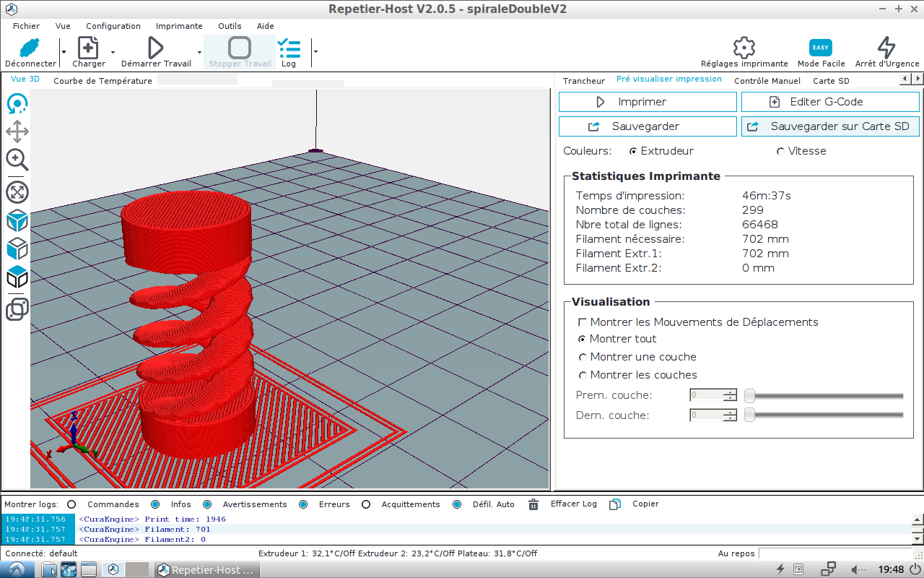The image size is (924, 578).
Task: Open the Configuration menu
Action: pos(113,26)
